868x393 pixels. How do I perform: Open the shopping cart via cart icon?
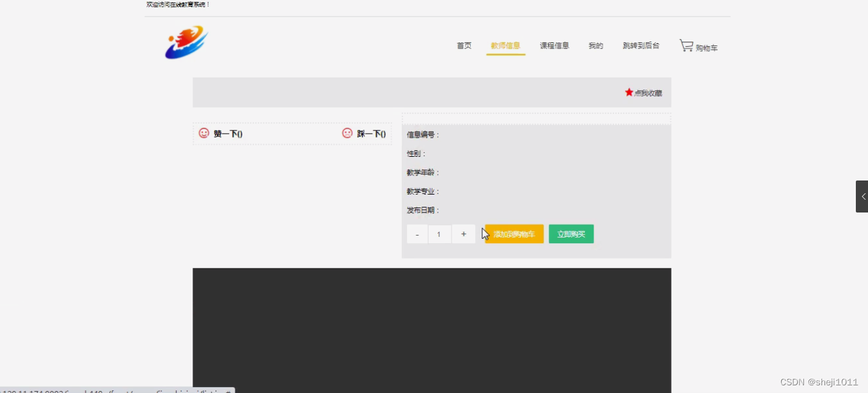pyautogui.click(x=687, y=45)
